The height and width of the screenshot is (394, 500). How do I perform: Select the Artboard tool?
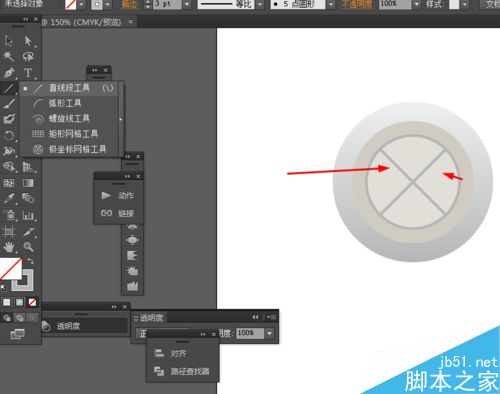9,231
